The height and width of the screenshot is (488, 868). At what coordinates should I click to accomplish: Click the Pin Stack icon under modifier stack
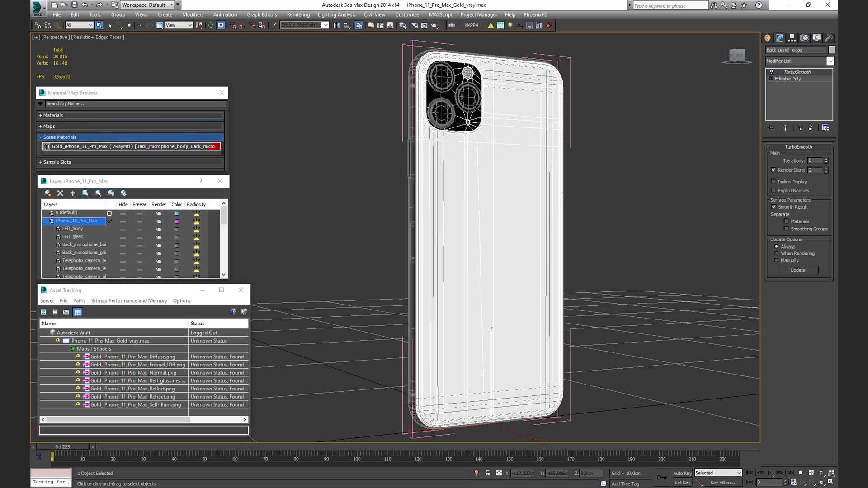(x=771, y=128)
